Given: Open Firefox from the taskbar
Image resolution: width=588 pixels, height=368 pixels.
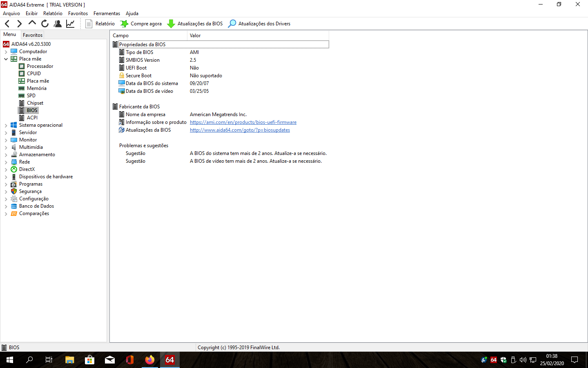Looking at the screenshot, I should pos(150,360).
